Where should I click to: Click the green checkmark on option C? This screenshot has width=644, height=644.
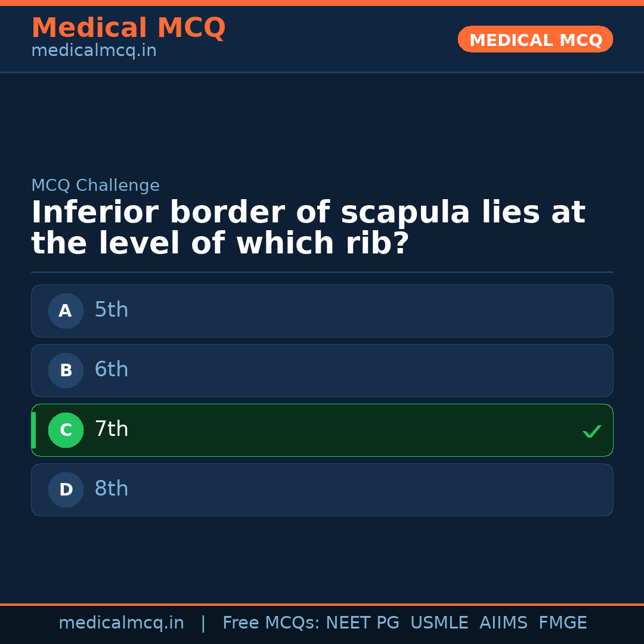point(592,431)
